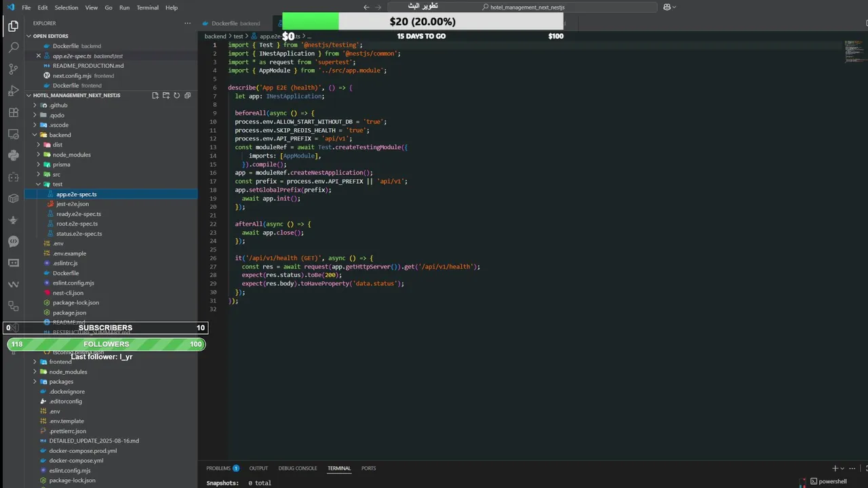Expand the .vscode folder

[x=35, y=125]
